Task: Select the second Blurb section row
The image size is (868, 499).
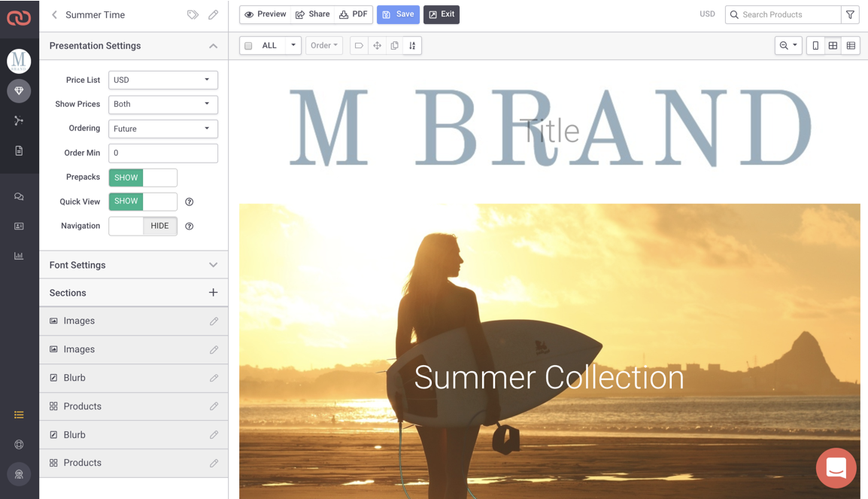Action: pos(133,435)
